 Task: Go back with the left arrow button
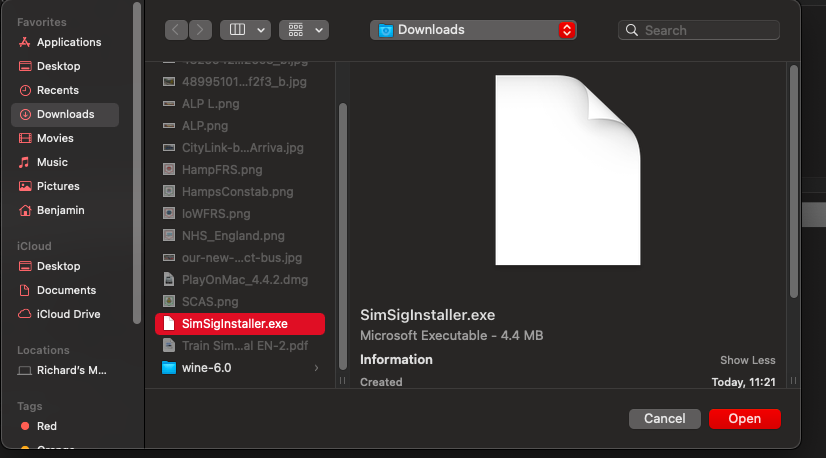[x=176, y=30]
